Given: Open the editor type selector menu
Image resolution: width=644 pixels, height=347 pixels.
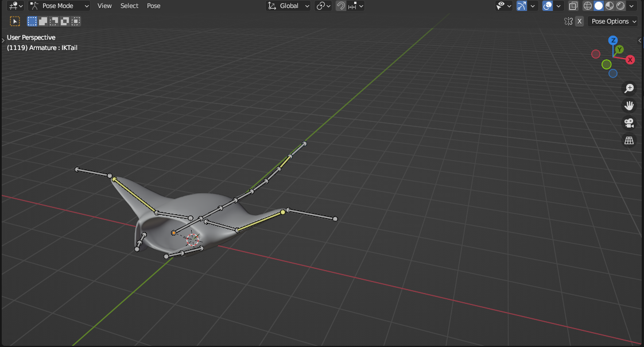Looking at the screenshot, I should [15, 6].
